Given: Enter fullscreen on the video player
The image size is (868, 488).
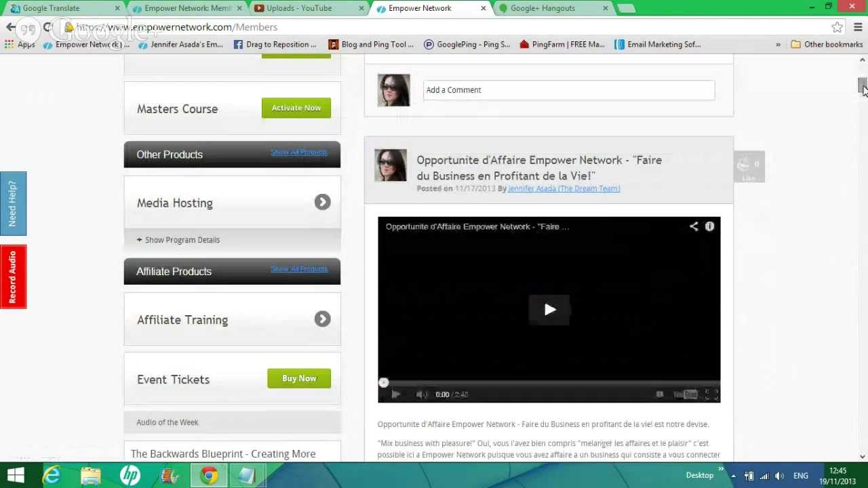Looking at the screenshot, I should click(710, 394).
